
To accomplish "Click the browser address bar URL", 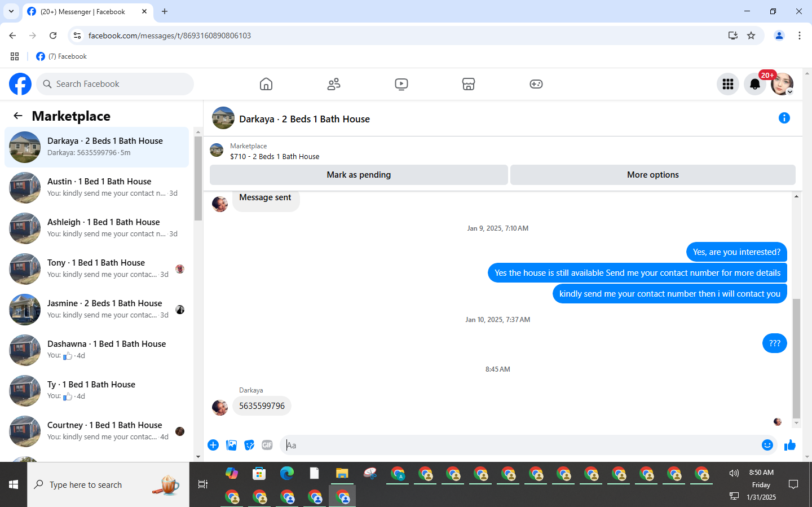I will tap(170, 36).
